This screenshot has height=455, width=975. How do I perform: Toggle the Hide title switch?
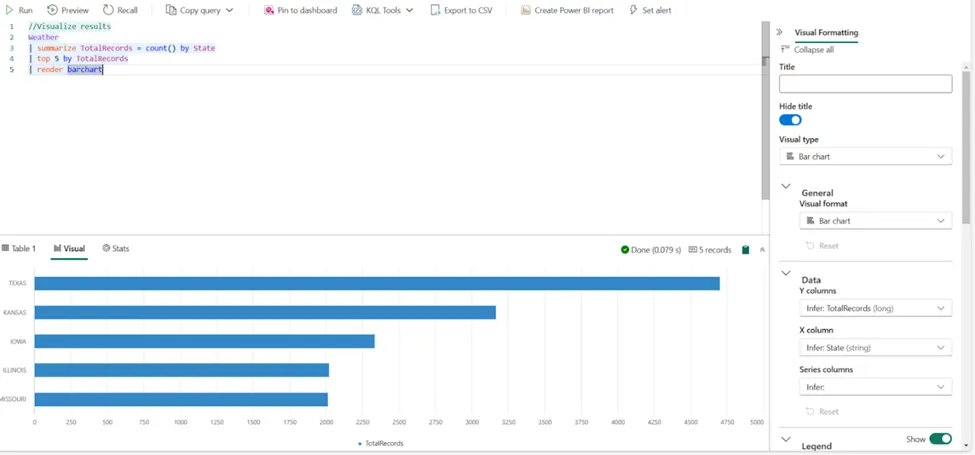790,120
